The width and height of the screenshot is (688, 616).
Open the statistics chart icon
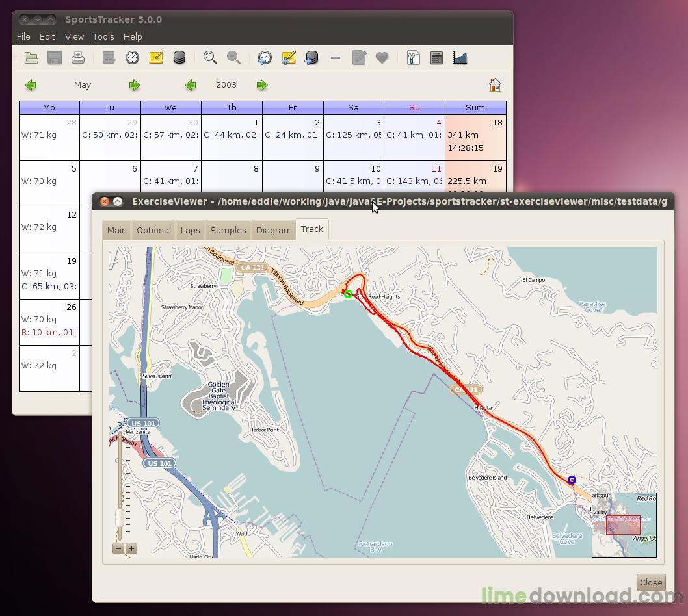coord(460,58)
